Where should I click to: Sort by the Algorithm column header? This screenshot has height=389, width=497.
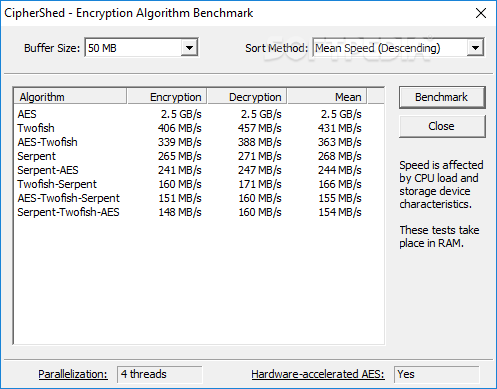[x=70, y=97]
